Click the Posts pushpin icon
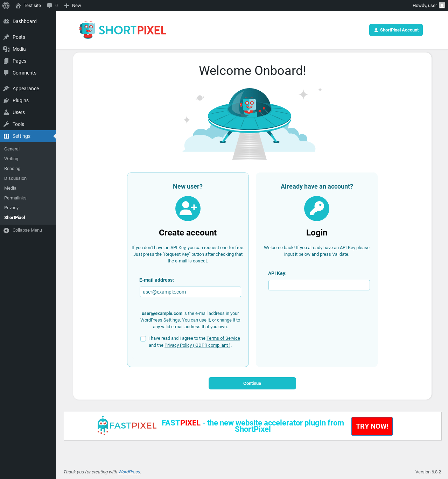This screenshot has width=448, height=479. (x=6, y=37)
